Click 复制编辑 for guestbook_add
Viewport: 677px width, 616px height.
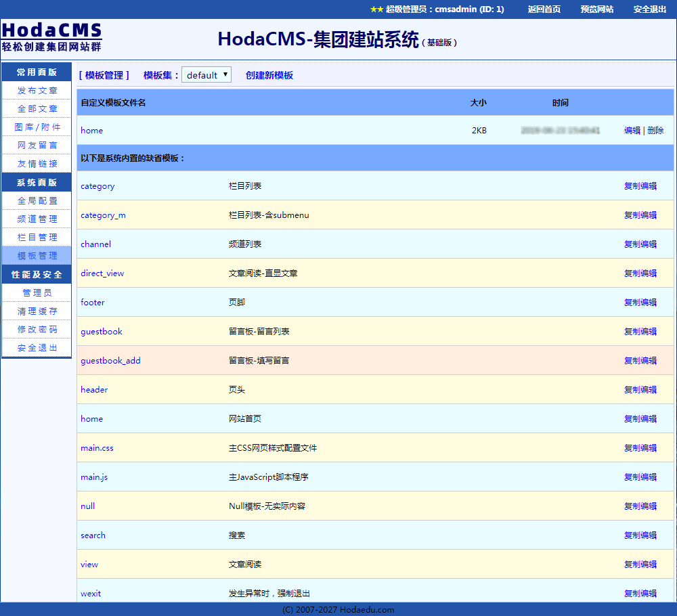(x=640, y=360)
